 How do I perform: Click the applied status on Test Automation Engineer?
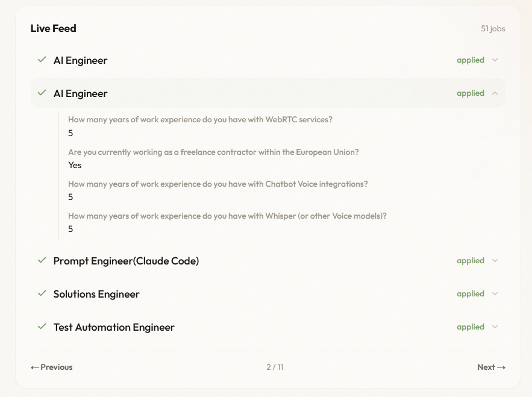pos(471,327)
